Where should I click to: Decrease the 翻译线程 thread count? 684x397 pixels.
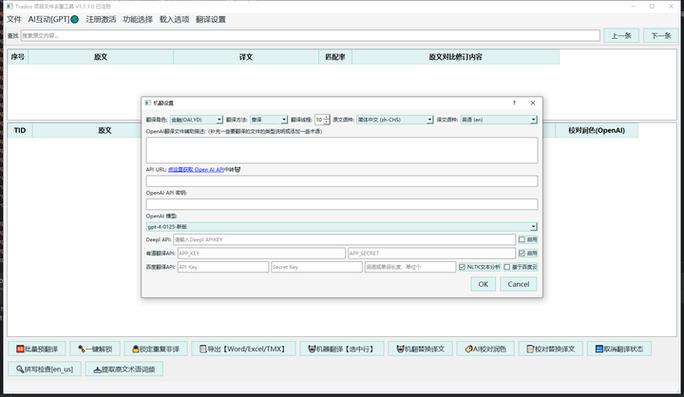pos(326,122)
